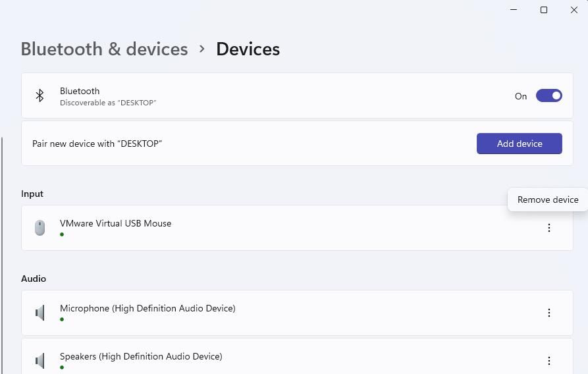Select the Speakers (High Definition Audio Device) label
This screenshot has width=588, height=374.
tap(141, 356)
